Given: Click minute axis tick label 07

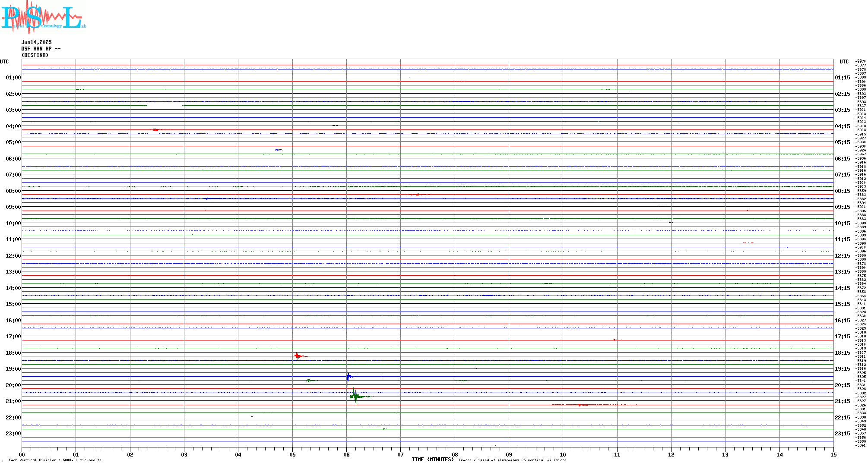Looking at the screenshot, I should click(401, 454).
